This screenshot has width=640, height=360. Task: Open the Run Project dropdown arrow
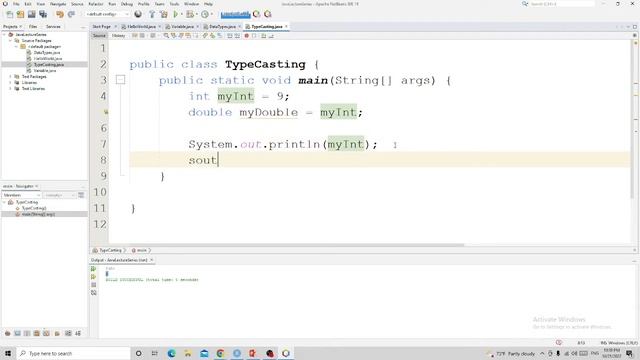[x=182, y=14]
